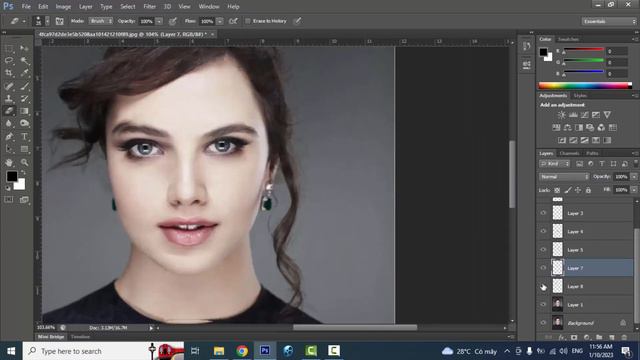This screenshot has width=640, height=360.
Task: Add a Levels adjustment
Action: [x=573, y=115]
